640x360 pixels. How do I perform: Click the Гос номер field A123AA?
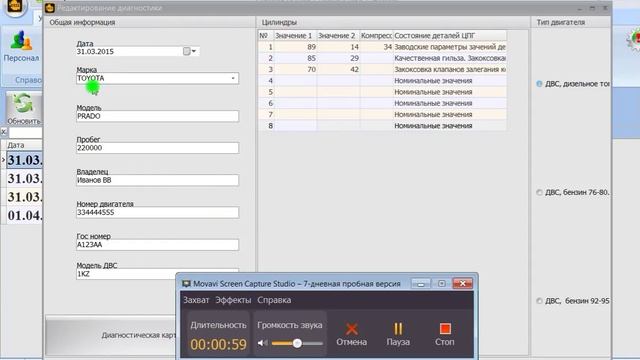[157, 244]
